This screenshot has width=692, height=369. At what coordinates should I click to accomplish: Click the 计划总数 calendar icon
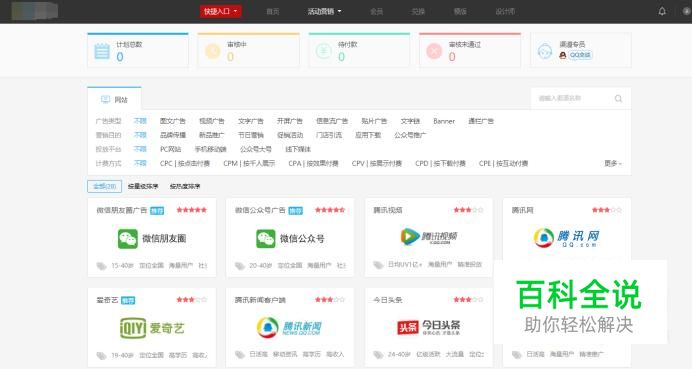102,51
